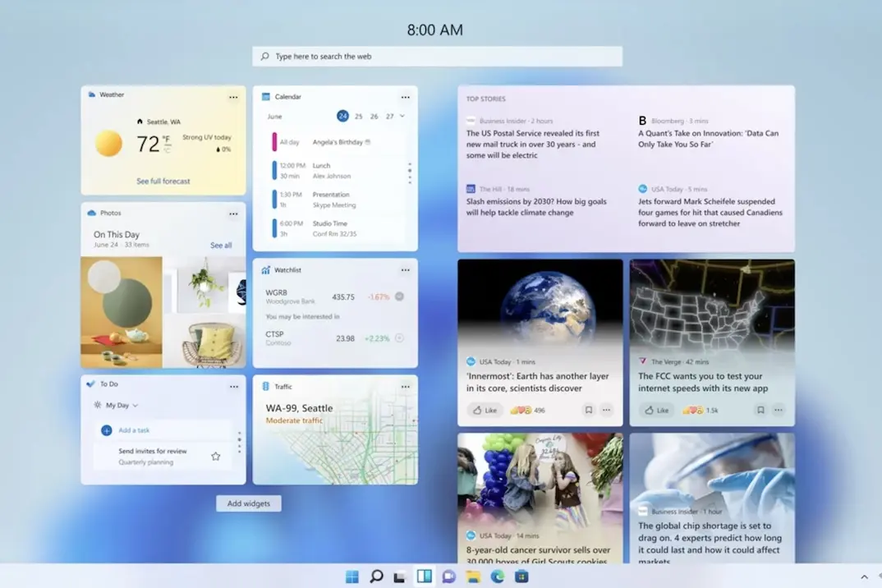Click the Windows Start button
The width and height of the screenshot is (882, 588).
point(352,577)
